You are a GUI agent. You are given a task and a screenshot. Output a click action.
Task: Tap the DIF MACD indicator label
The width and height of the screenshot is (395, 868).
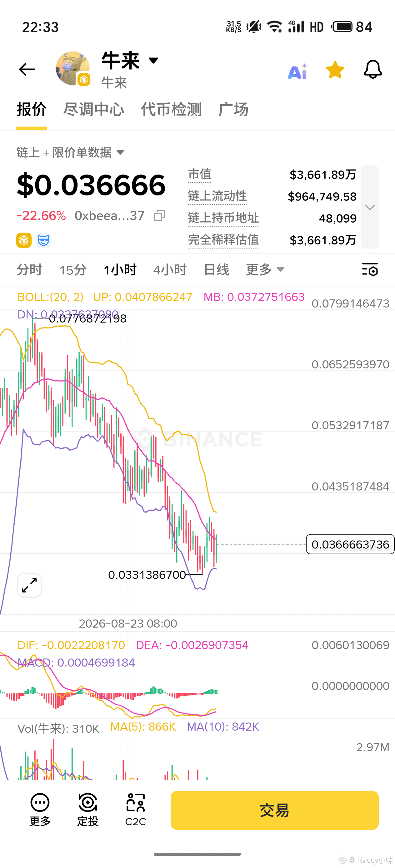coord(71,645)
